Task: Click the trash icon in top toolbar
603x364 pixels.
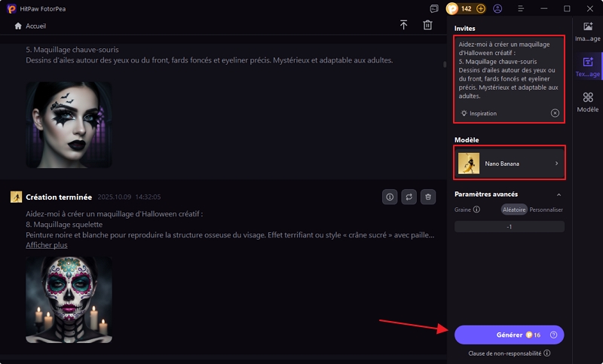Action: (x=427, y=25)
